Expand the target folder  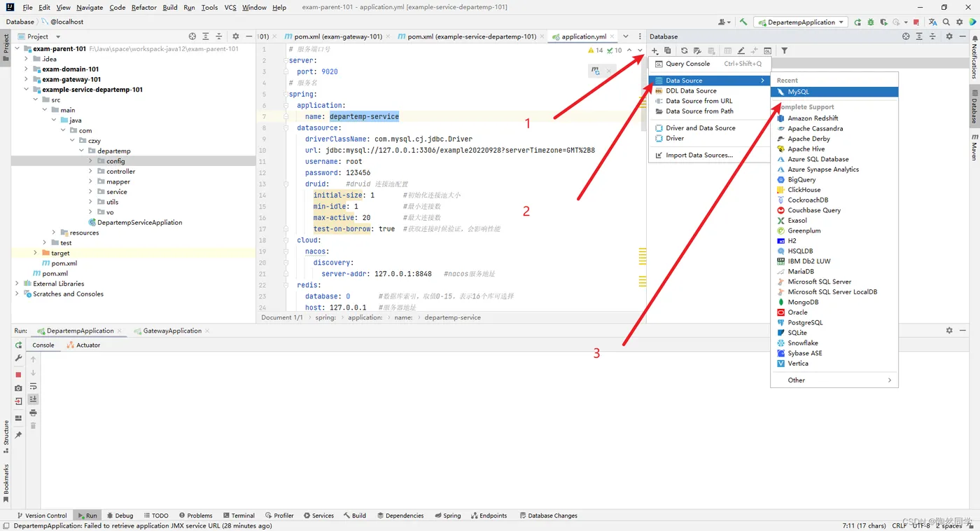coord(36,253)
